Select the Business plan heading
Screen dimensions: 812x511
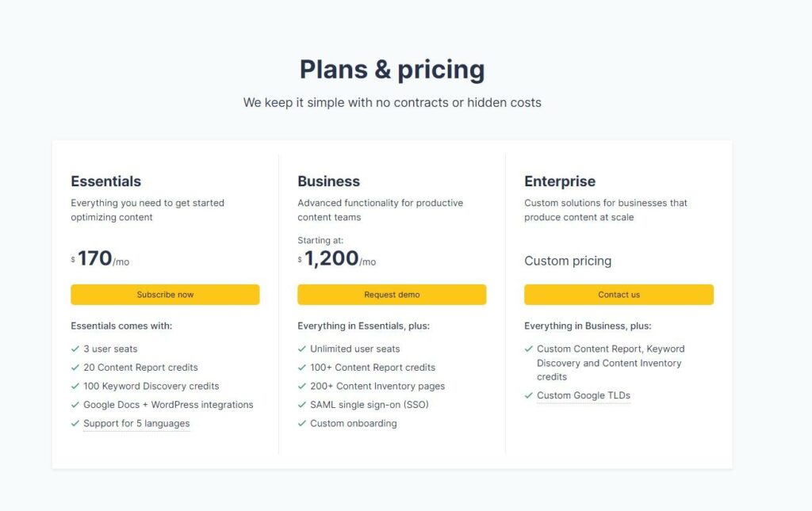(329, 181)
